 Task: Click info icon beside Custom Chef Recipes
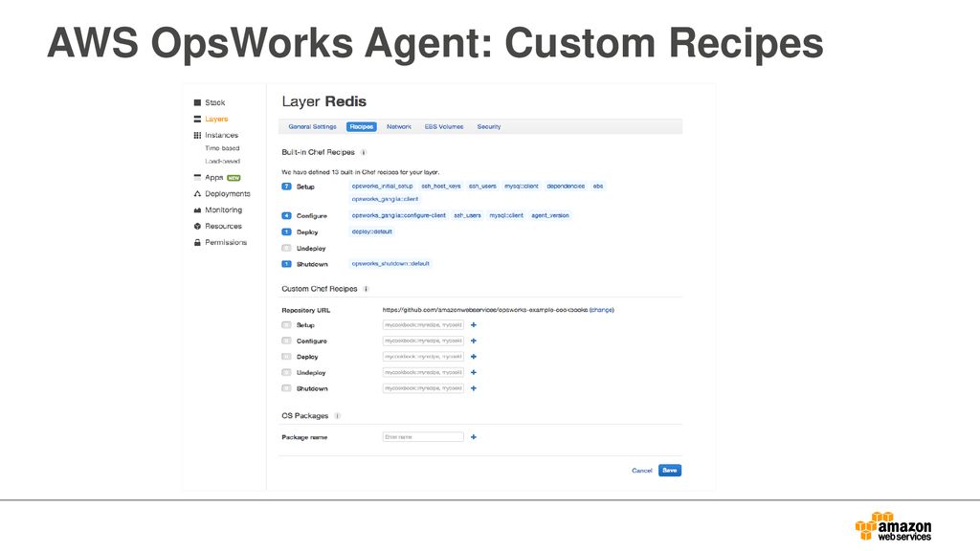pyautogui.click(x=366, y=289)
